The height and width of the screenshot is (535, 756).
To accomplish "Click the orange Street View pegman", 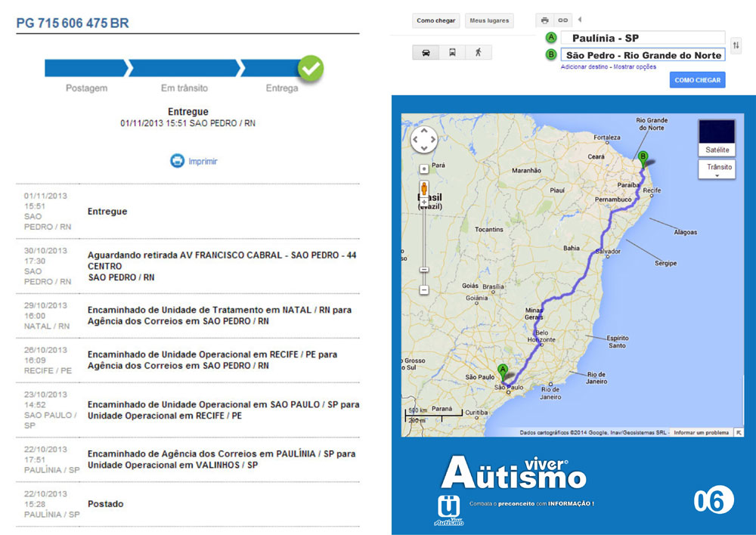I will tap(424, 188).
